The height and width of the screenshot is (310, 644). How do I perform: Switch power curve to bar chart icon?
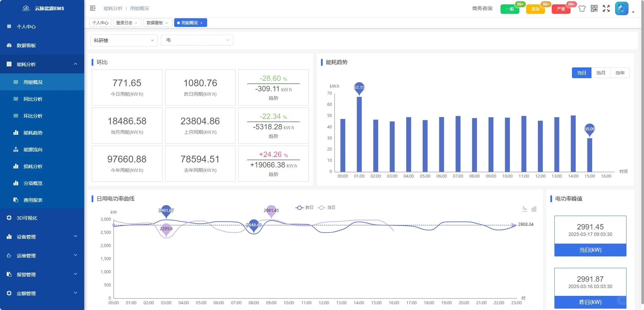pyautogui.click(x=534, y=209)
